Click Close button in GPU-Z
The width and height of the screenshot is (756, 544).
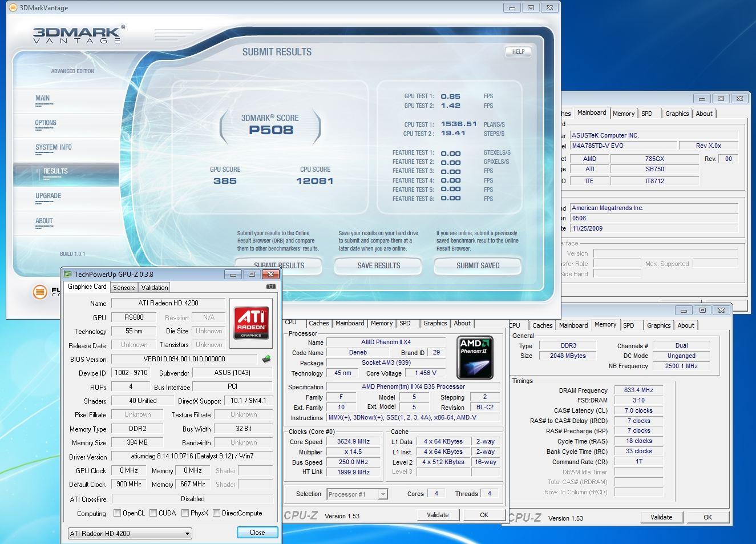click(x=257, y=533)
